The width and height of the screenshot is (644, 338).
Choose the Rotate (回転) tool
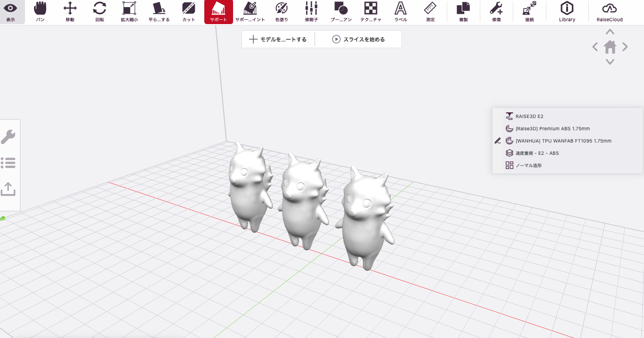click(x=100, y=11)
